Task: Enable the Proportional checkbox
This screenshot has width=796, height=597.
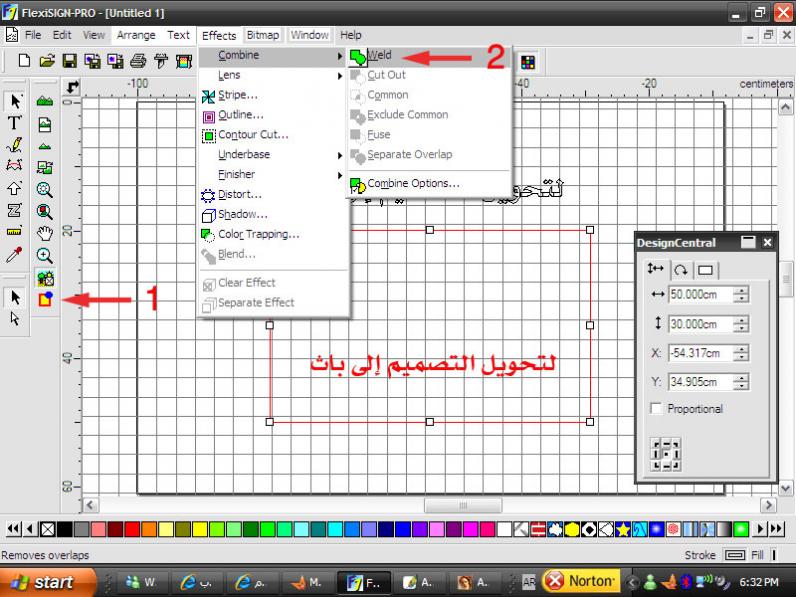Action: (656, 408)
